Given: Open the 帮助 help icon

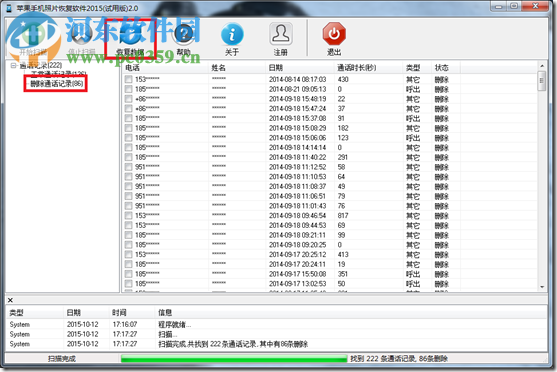Looking at the screenshot, I should click(x=184, y=34).
